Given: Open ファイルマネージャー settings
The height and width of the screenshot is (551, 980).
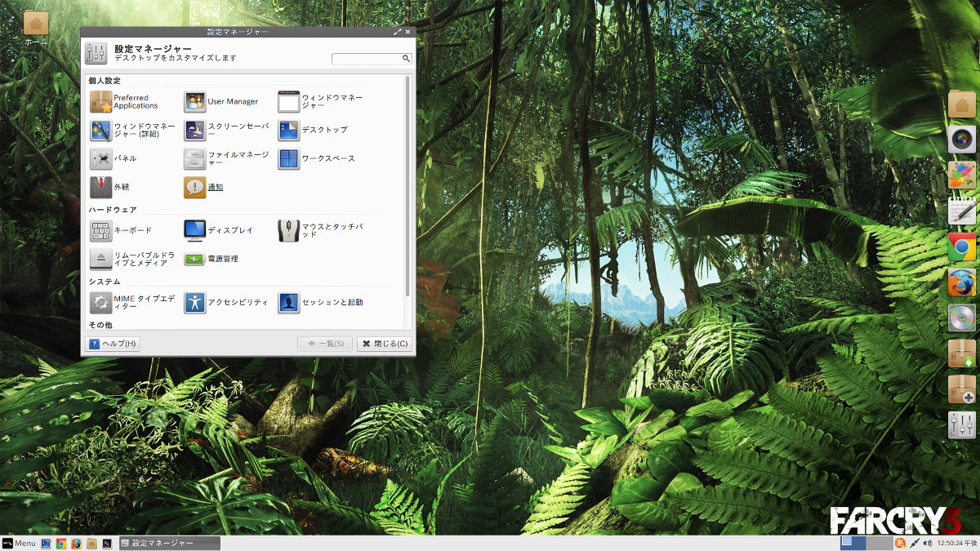Looking at the screenshot, I should [227, 158].
